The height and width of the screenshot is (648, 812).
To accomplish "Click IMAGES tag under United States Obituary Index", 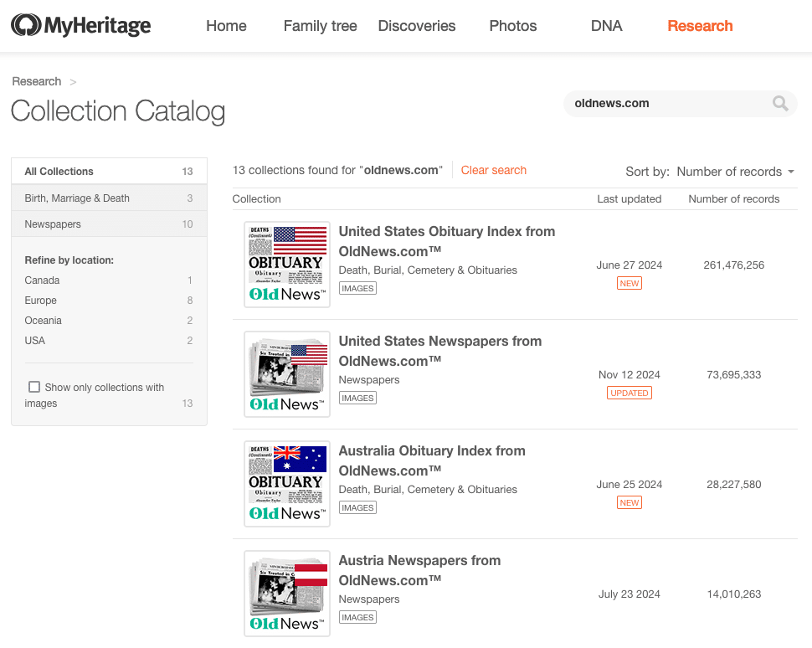I will pos(357,289).
